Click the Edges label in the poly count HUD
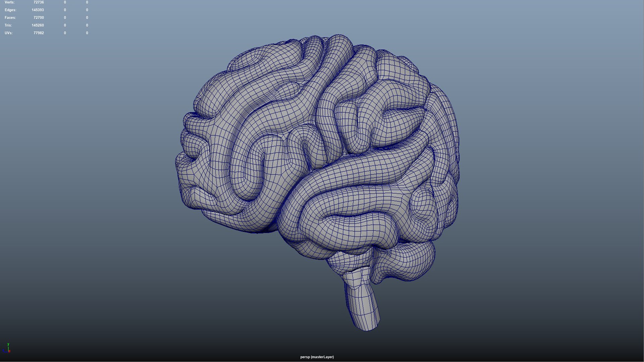 [x=10, y=10]
